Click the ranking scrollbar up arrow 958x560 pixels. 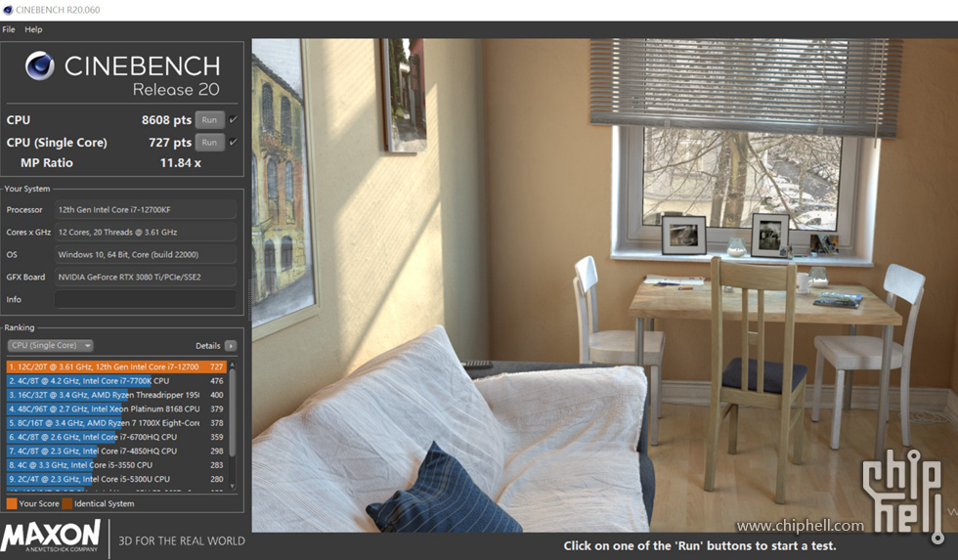[233, 365]
